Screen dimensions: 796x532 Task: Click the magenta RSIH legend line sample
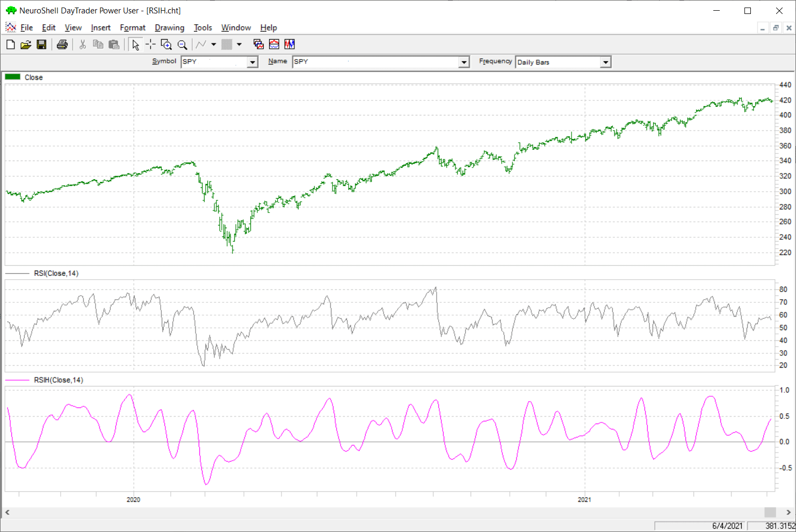click(x=17, y=380)
